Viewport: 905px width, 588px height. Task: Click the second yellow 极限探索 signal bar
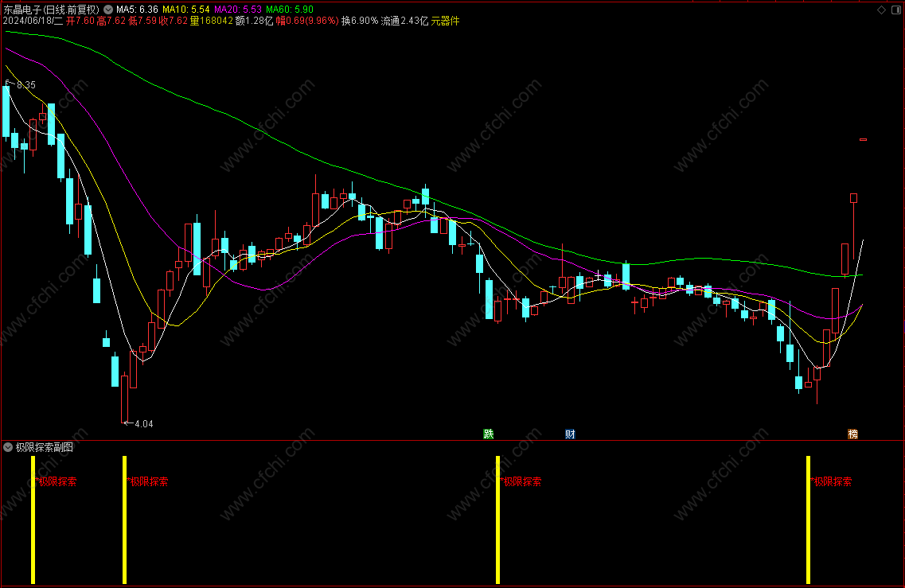point(125,520)
